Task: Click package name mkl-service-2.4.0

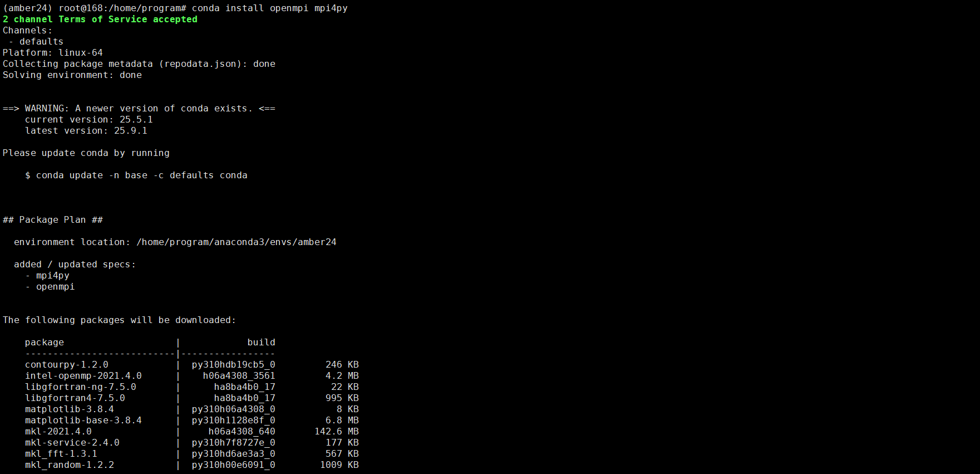Action: [72, 443]
